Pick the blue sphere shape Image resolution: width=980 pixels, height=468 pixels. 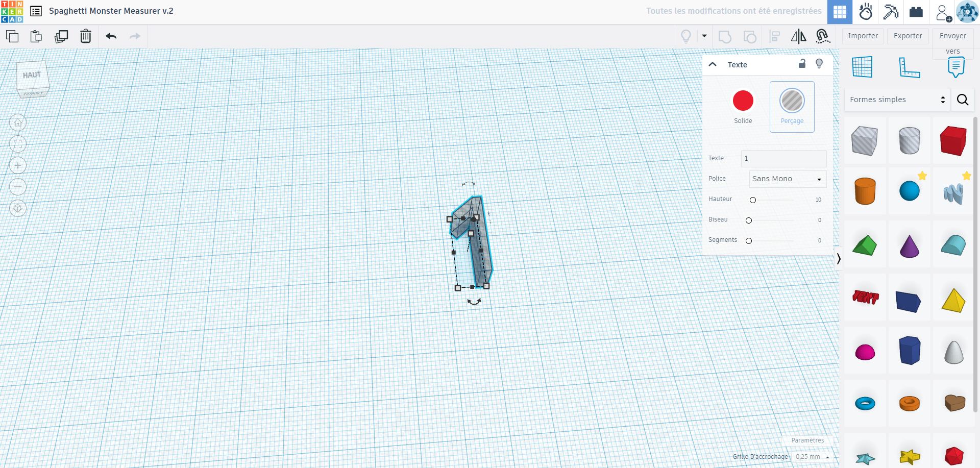pyautogui.click(x=909, y=191)
